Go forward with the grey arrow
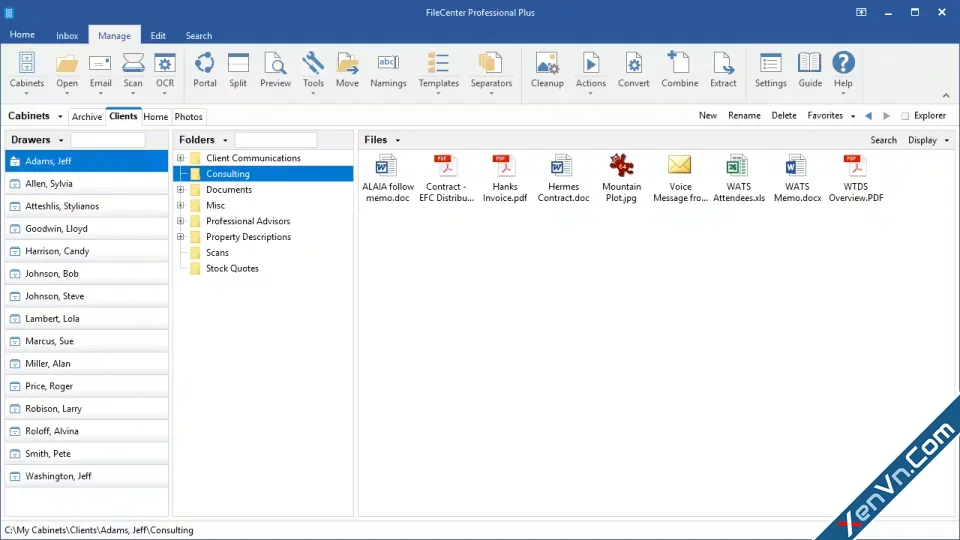This screenshot has height=540, width=960. (887, 116)
